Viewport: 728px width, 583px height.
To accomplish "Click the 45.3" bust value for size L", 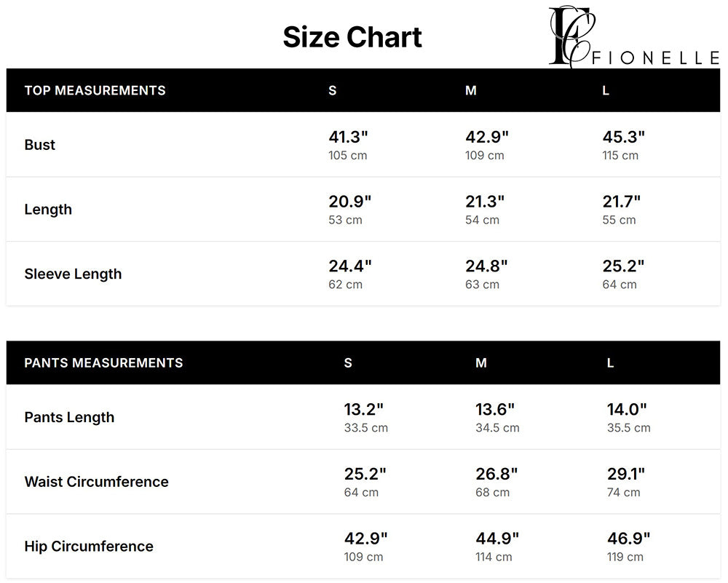I will (x=624, y=137).
